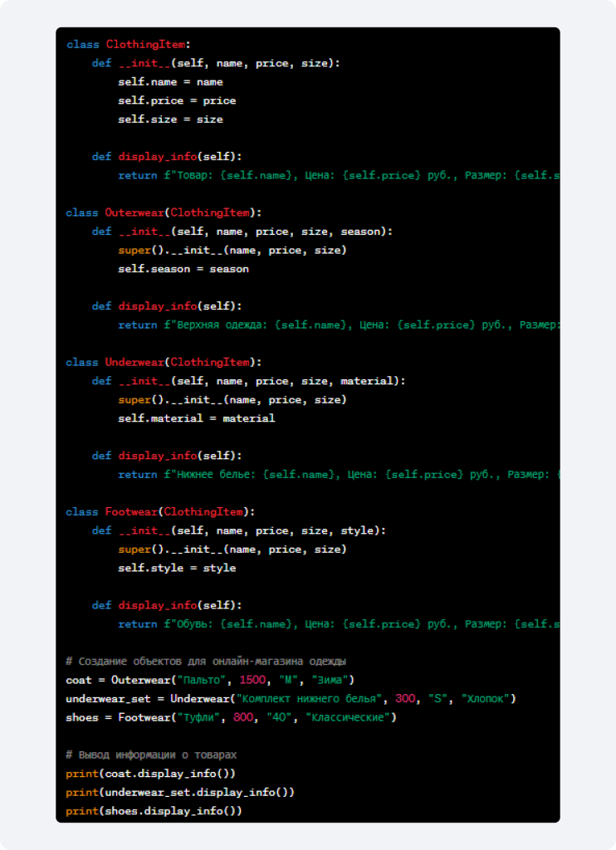Click the __init__ line with "material" parameter
Image resolution: width=616 pixels, height=850 pixels.
248,381
